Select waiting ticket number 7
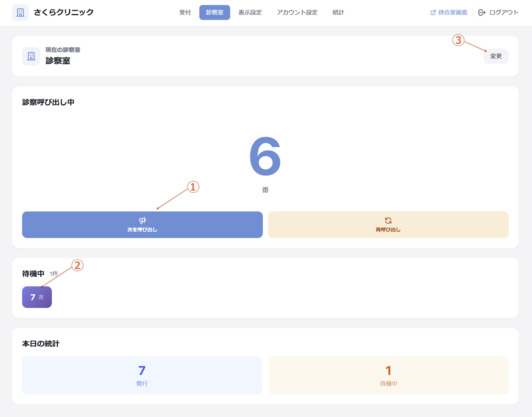This screenshot has width=532, height=417. 37,297
